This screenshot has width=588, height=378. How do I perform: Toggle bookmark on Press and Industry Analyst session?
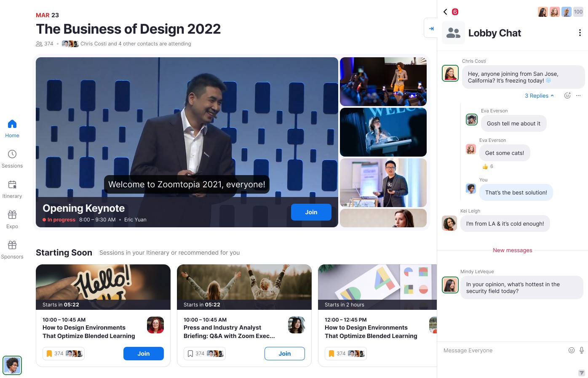pos(190,354)
